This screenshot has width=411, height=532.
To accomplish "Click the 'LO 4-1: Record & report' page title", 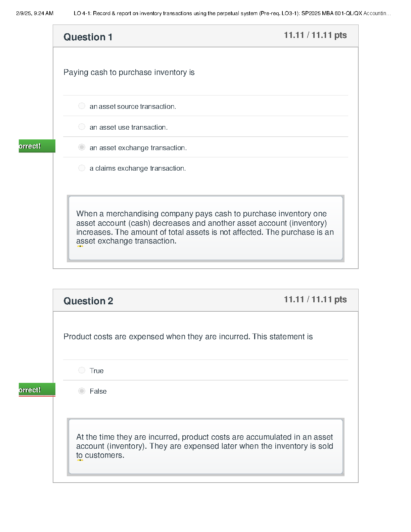I will pyautogui.click(x=232, y=13).
